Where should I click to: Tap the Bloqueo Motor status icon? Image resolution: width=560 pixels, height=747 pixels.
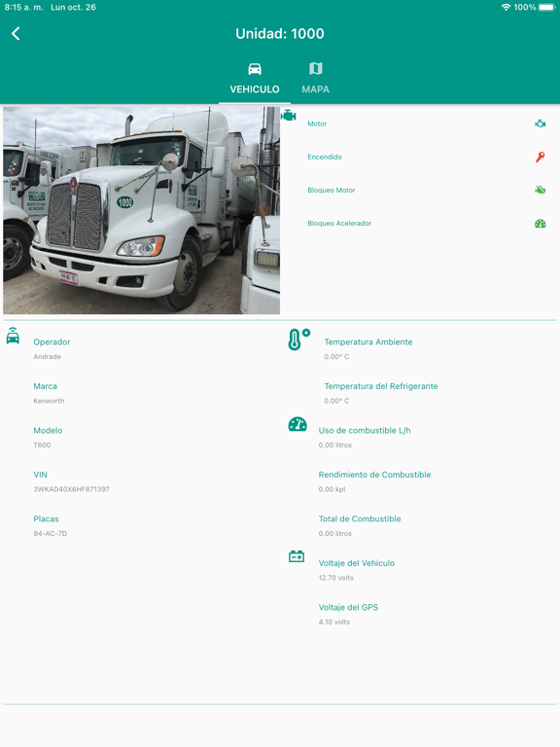(x=540, y=190)
